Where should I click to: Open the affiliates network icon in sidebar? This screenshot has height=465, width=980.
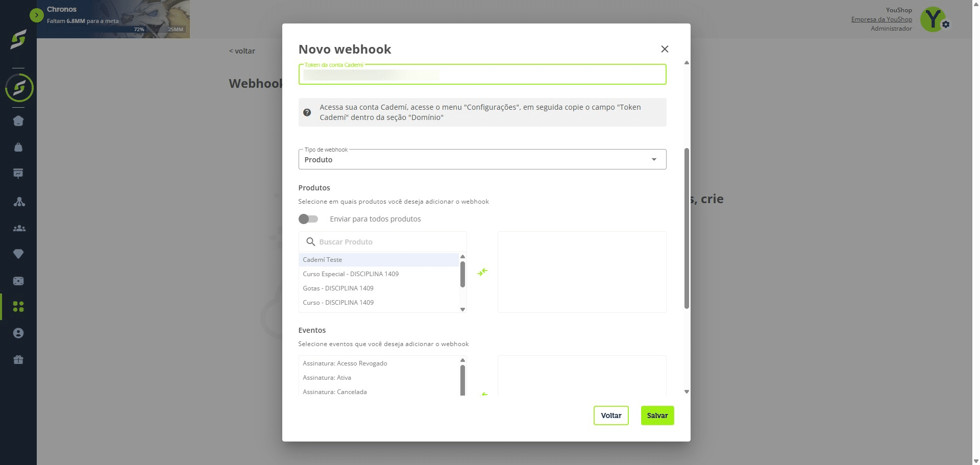(x=19, y=202)
